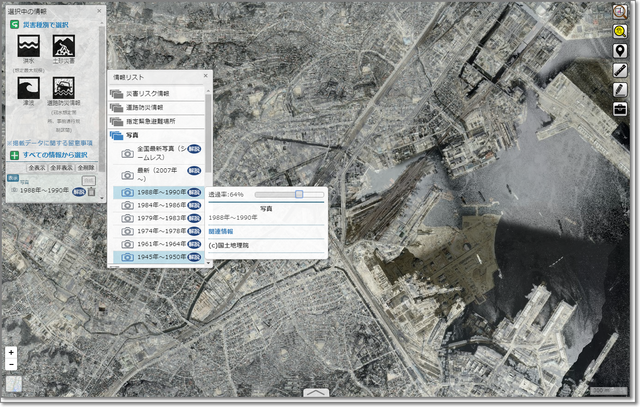Toggle the 1945年~1950年 photo layer
Image resolution: width=640 pixels, height=407 pixels.
coord(161,257)
